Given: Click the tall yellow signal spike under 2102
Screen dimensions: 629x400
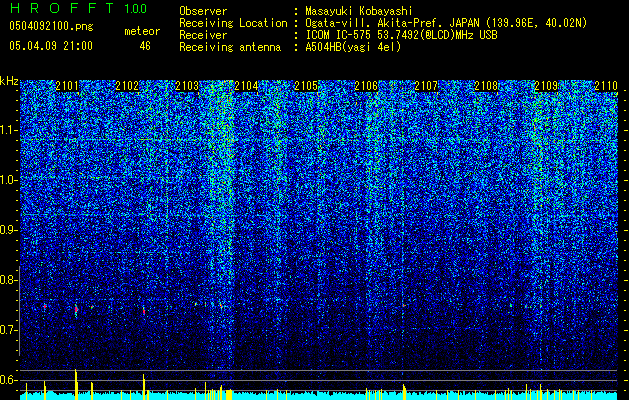Looking at the screenshot, I should tap(144, 387).
